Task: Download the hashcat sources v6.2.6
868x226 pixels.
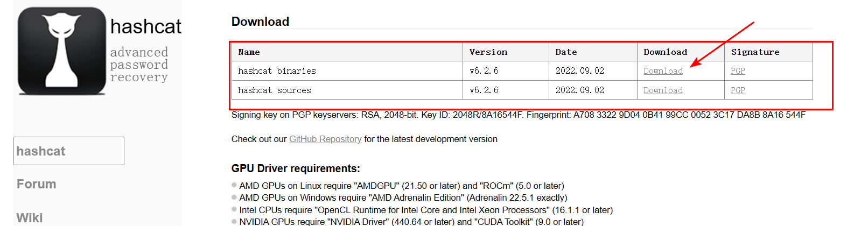Action: click(663, 90)
